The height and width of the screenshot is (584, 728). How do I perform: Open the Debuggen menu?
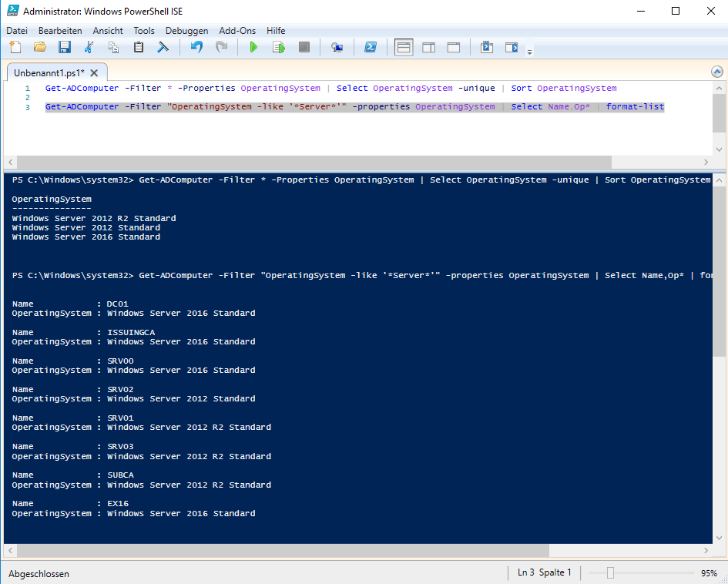click(186, 31)
